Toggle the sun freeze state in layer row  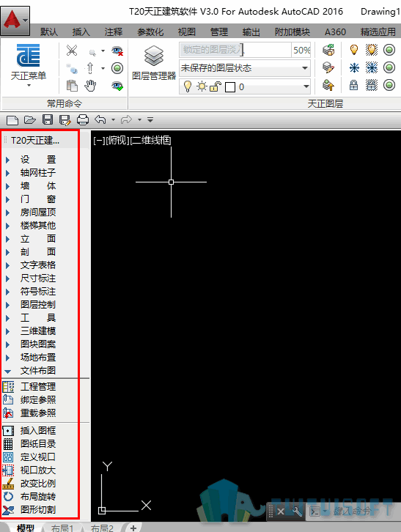(x=202, y=86)
